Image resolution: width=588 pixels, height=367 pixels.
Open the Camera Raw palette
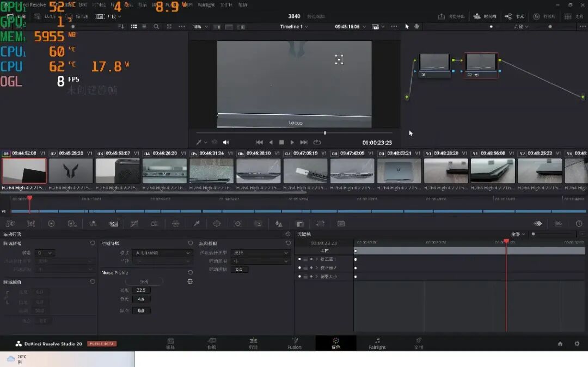[x=10, y=224]
